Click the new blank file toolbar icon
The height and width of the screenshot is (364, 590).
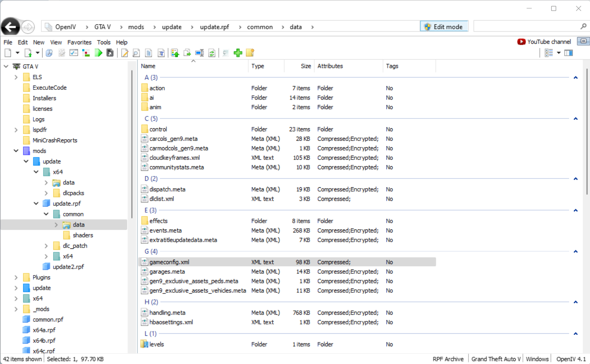[8, 53]
